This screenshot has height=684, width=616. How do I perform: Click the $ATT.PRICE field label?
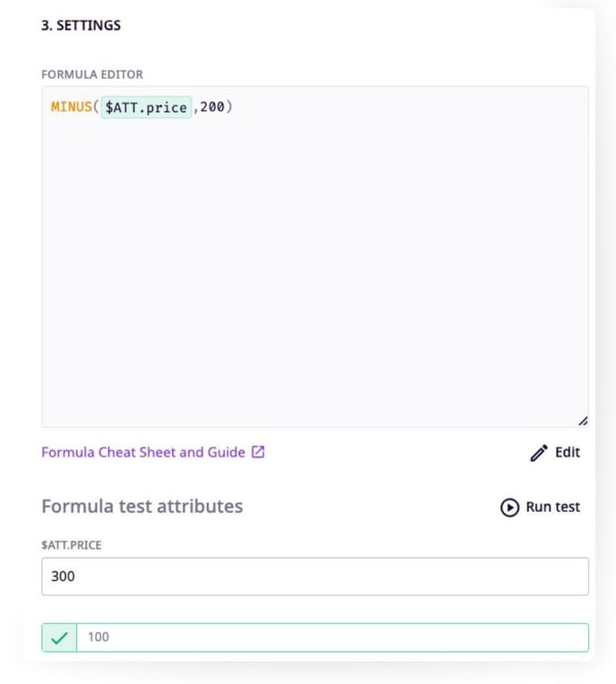71,544
